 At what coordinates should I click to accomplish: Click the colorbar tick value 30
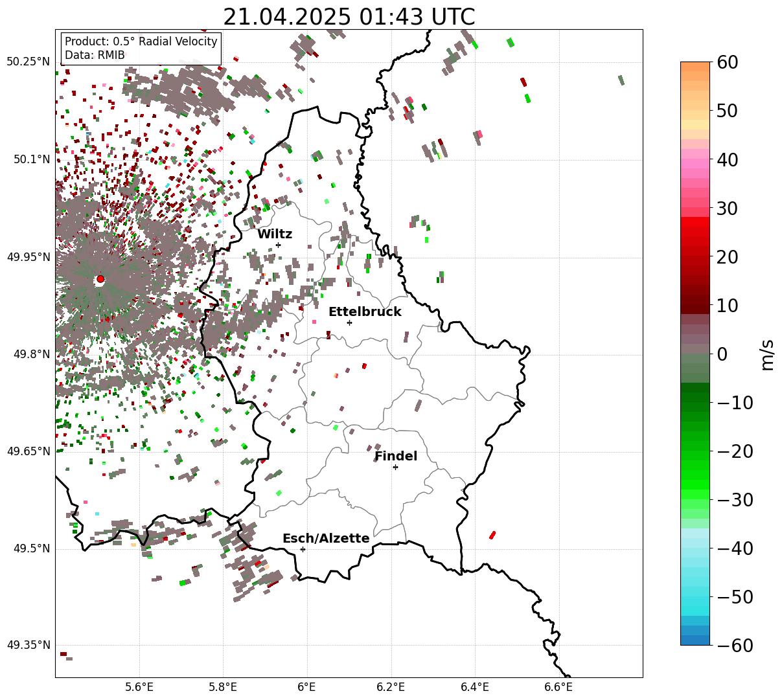coord(727,208)
